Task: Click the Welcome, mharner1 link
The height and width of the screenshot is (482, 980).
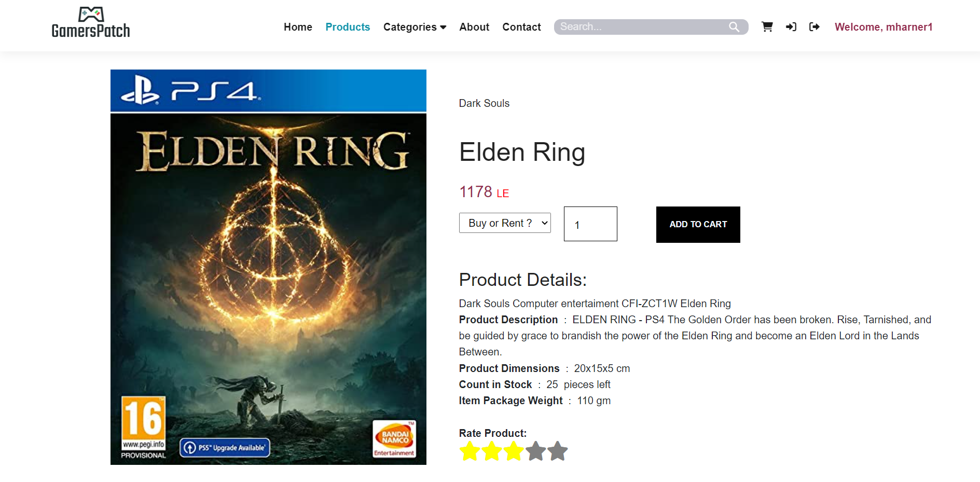Action: (x=884, y=27)
